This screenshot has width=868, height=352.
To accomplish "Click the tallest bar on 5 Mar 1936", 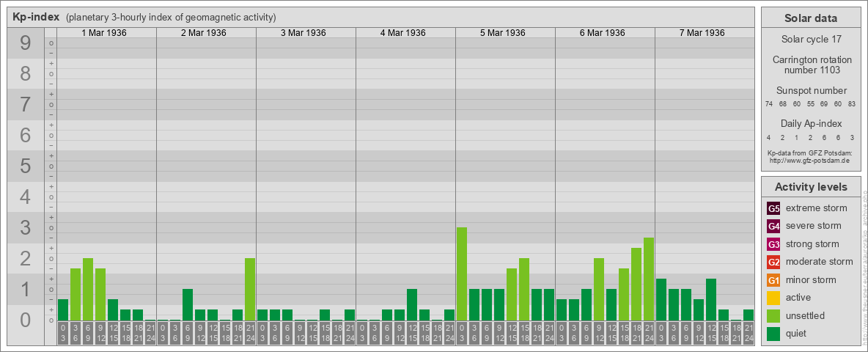I will pos(462,274).
